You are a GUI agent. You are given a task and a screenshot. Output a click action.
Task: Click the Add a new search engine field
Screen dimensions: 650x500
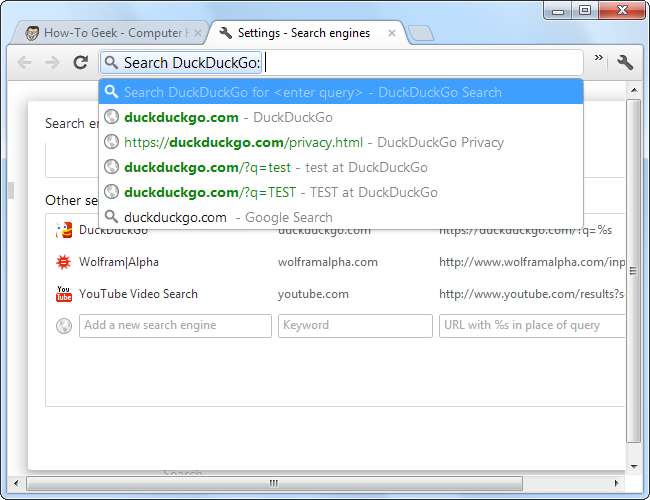pyautogui.click(x=175, y=325)
